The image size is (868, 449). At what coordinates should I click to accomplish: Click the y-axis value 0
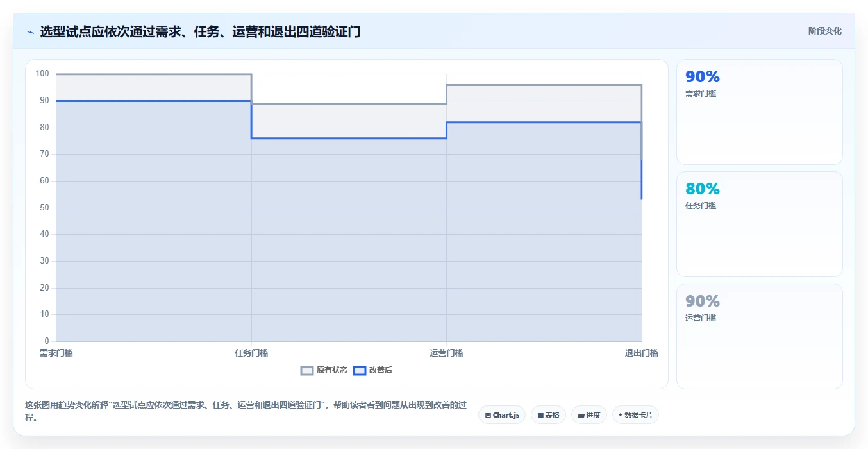[x=46, y=341]
